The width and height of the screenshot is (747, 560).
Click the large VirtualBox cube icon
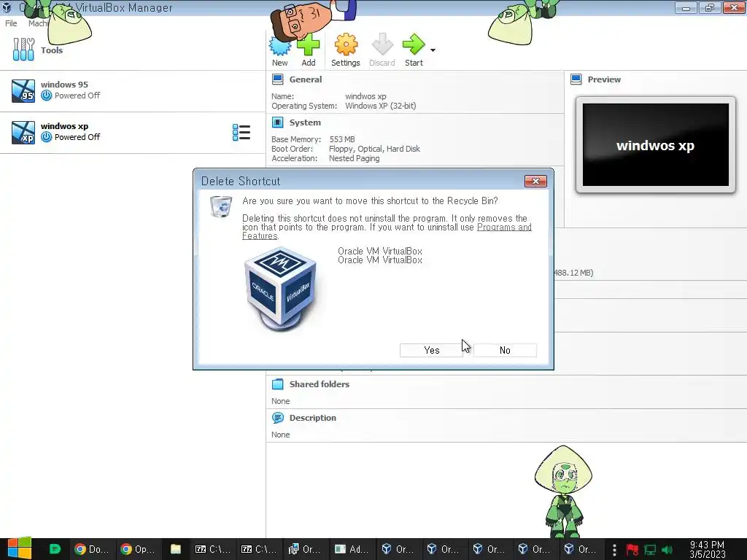[x=281, y=289]
